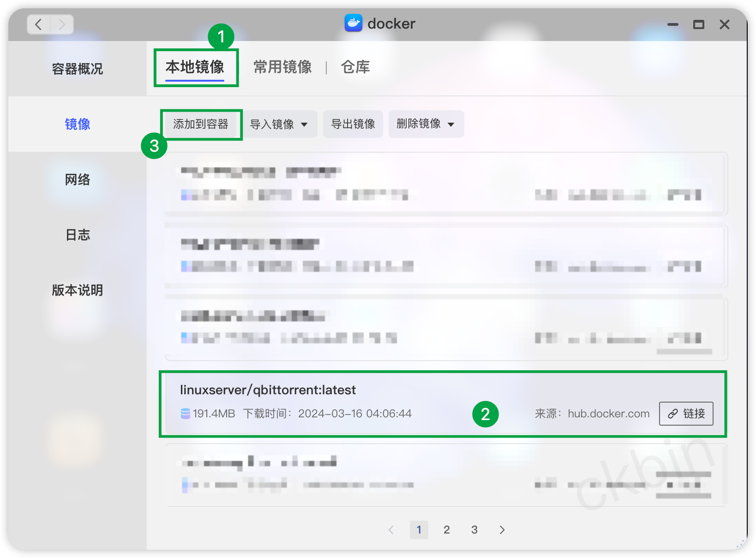Switch to the 常用镜像 tab
This screenshot has width=756, height=558.
[x=282, y=67]
